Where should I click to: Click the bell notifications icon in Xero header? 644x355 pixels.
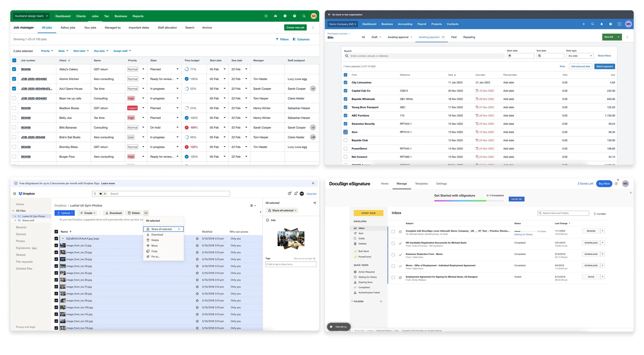(601, 24)
